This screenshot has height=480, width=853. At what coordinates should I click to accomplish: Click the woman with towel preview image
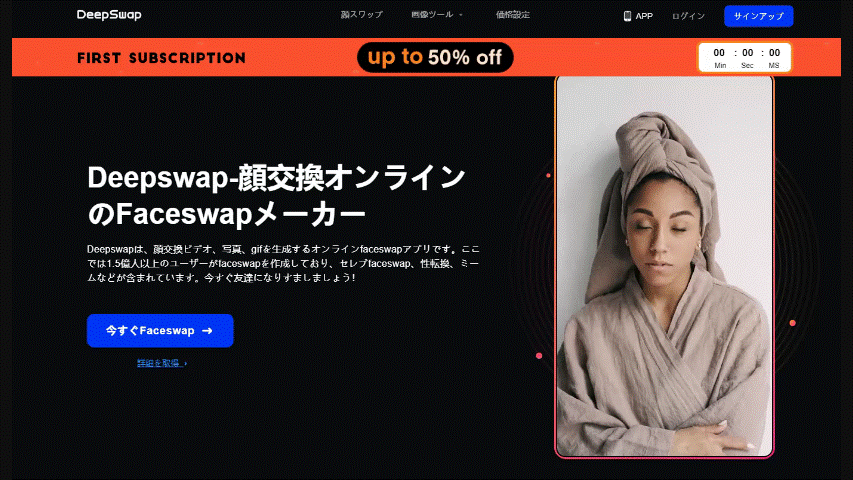click(x=664, y=267)
